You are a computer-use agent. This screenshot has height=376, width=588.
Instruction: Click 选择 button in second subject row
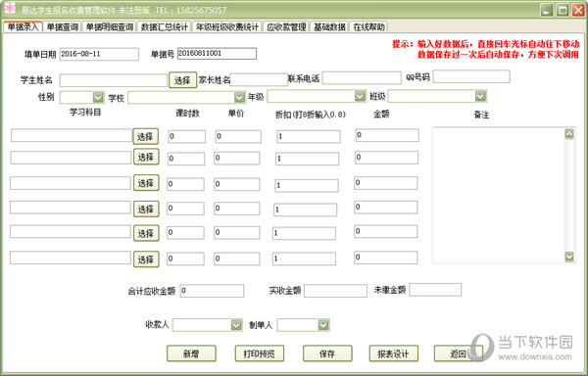[146, 157]
